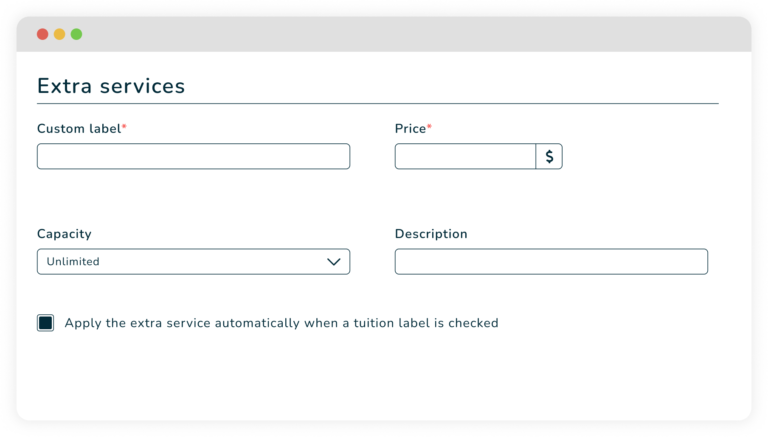Focus the Price input field

pos(465,157)
